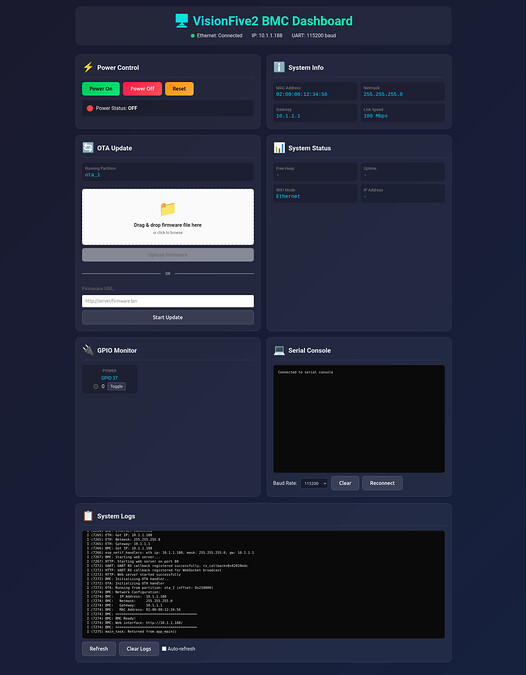Enable the Auto-refresh checkbox
The width and height of the screenshot is (526, 675).
(x=164, y=649)
